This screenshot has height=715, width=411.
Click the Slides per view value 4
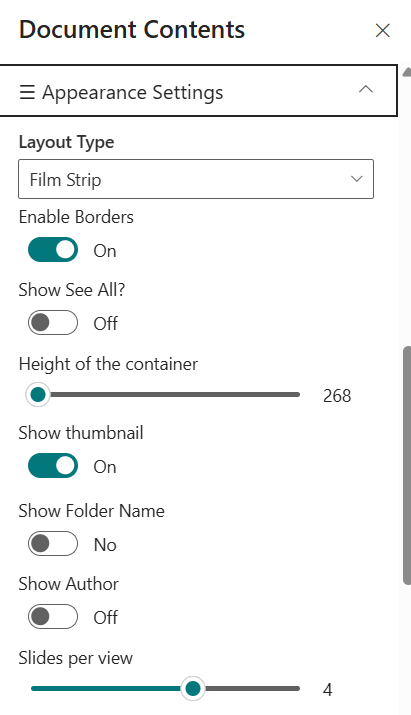328,690
